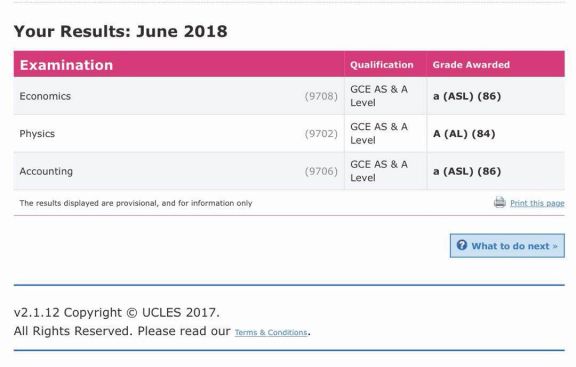Viewport: 576px width, 367px height.
Task: Click the Your Results: June 2018 heading
Action: 120,31
